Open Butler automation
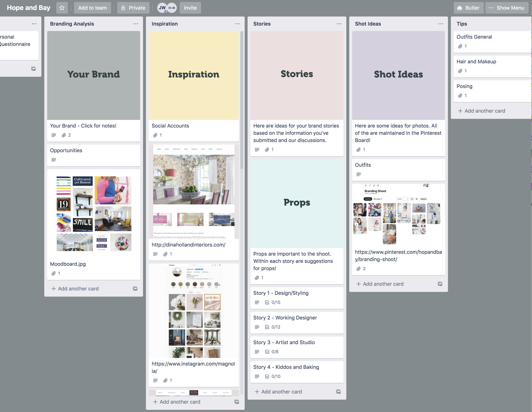 tap(468, 8)
